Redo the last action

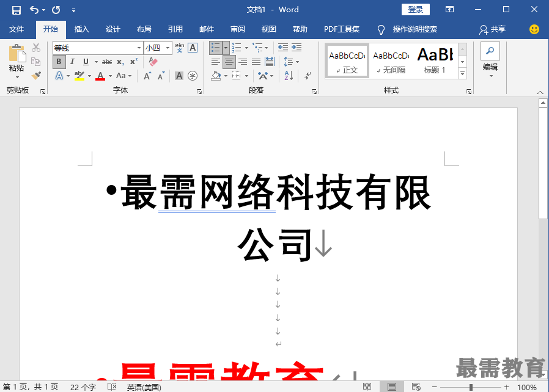[56, 10]
